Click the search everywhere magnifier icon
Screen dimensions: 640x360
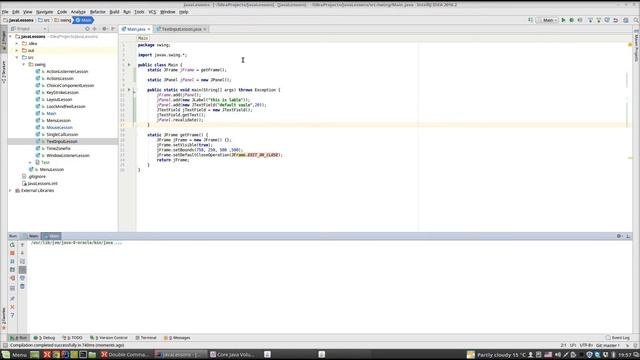click(636, 20)
